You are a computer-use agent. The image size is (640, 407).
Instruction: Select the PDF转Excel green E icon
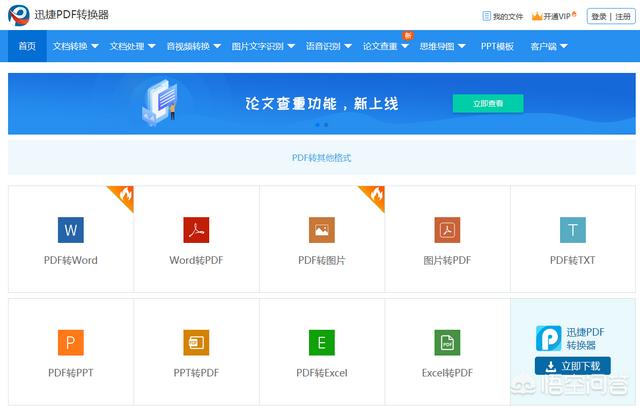tap(322, 343)
